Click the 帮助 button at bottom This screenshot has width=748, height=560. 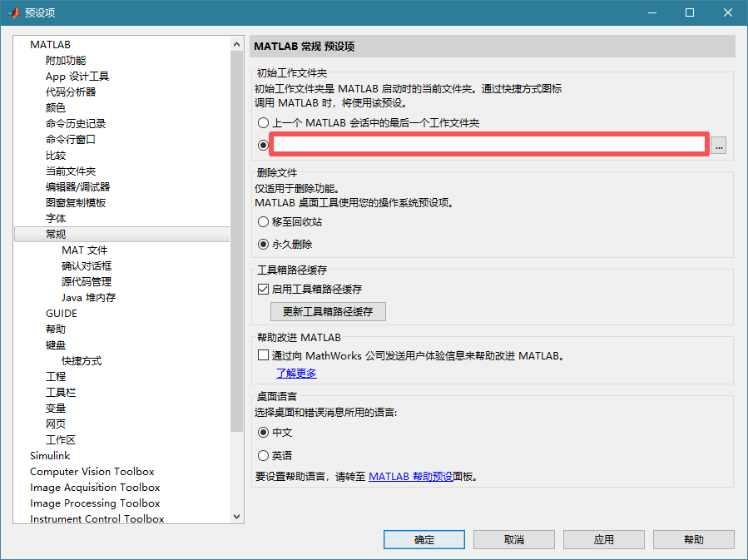(694, 539)
